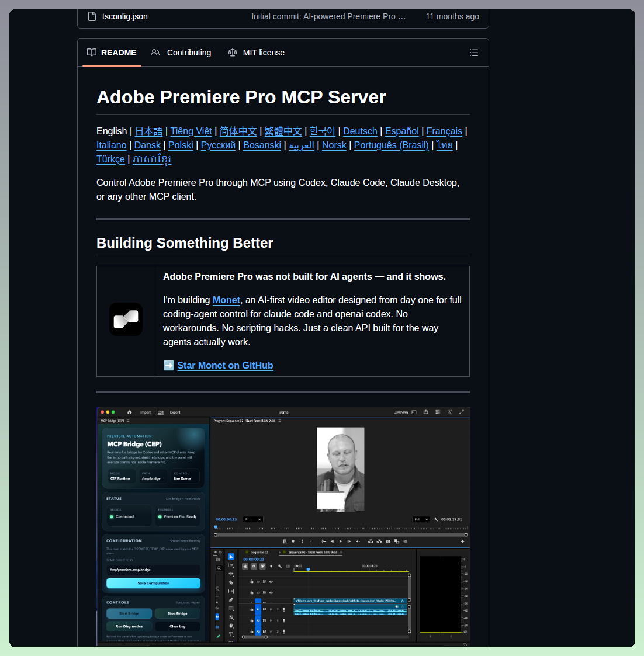The height and width of the screenshot is (656, 644).
Task: Open the tsconfig.json file
Action: point(124,16)
